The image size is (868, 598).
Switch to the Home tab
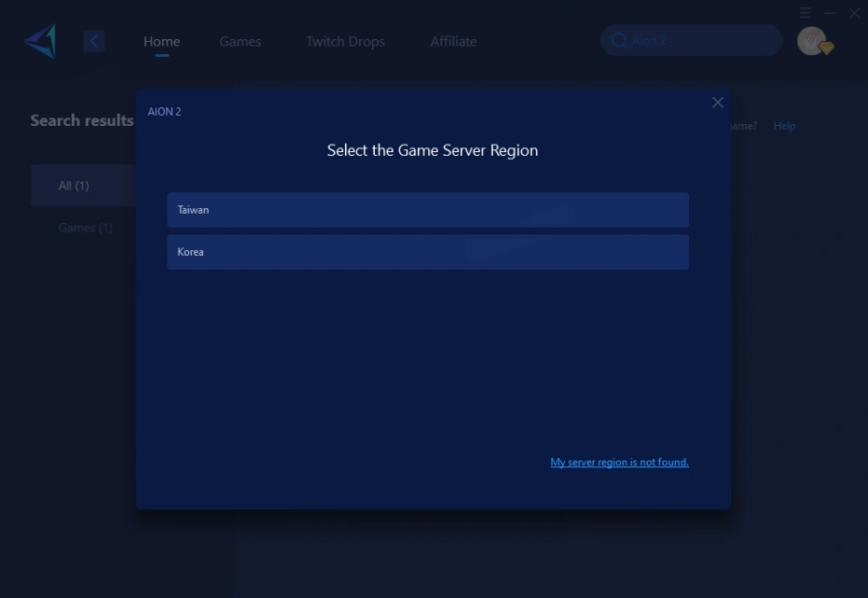(161, 41)
